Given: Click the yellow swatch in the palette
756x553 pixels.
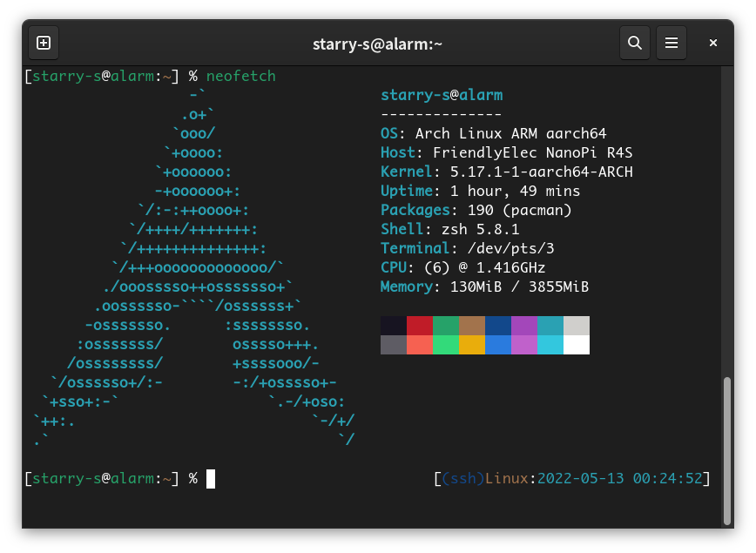Looking at the screenshot, I should tap(472, 345).
